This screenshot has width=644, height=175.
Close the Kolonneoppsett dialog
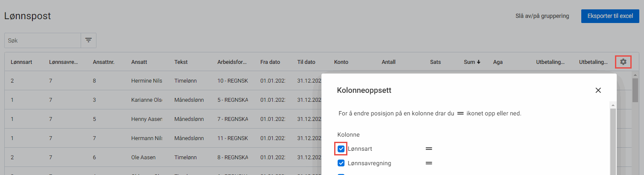tap(598, 90)
